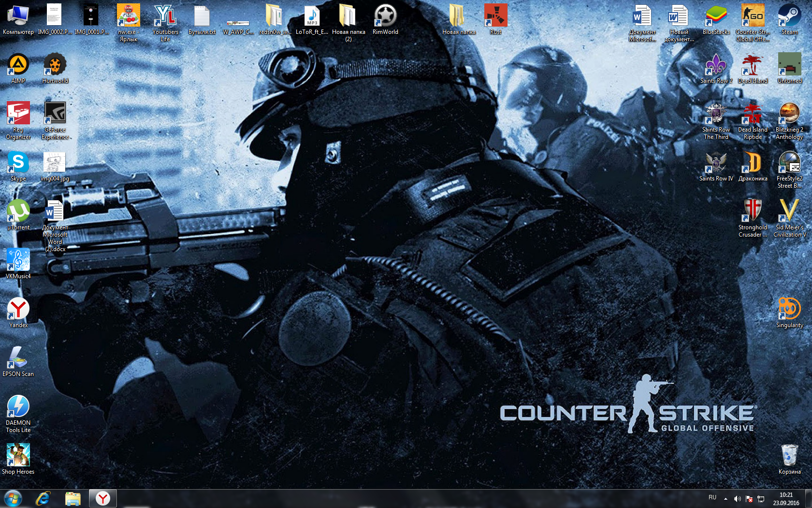
Task: Select the img004.jpg image file
Action: pyautogui.click(x=55, y=166)
